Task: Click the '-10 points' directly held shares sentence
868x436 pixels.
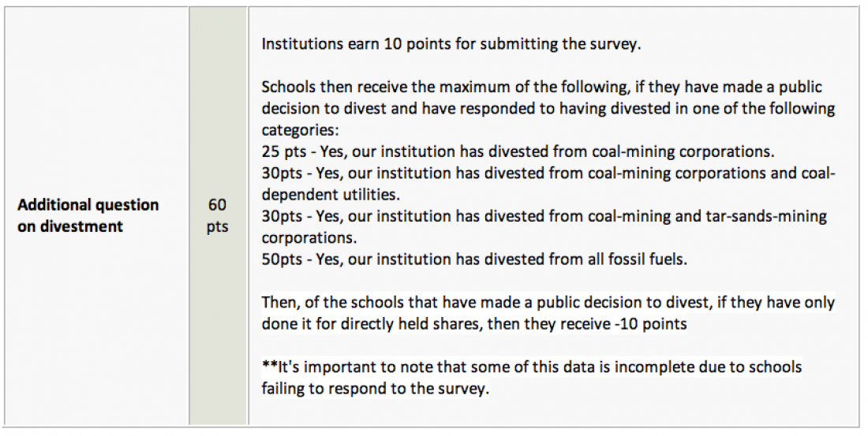Action: click(x=548, y=313)
